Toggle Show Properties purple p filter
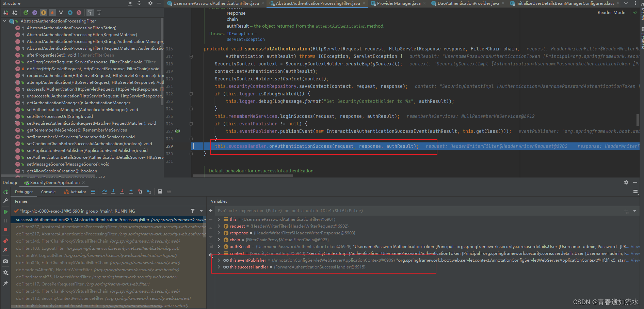This screenshot has height=309, width=644. 35,13
